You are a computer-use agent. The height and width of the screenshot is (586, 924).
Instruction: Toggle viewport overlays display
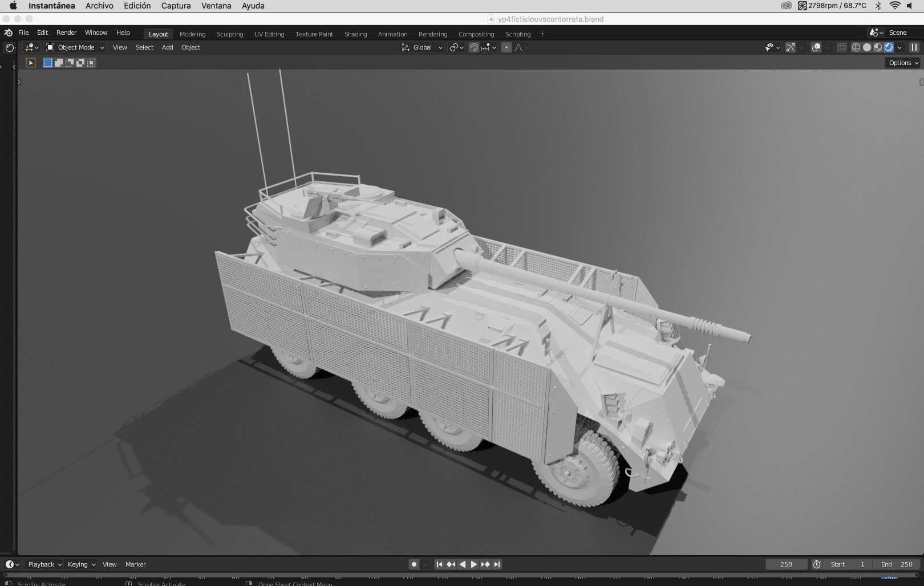[x=816, y=47]
